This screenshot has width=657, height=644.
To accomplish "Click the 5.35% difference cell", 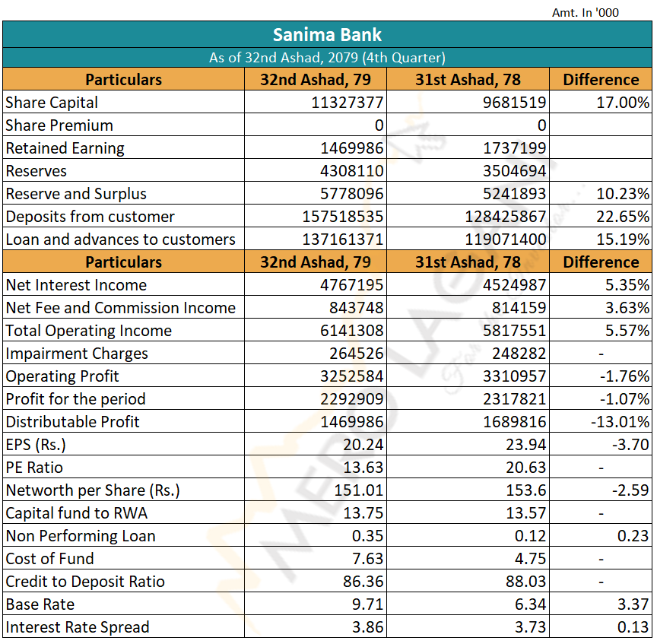I will click(627, 285).
